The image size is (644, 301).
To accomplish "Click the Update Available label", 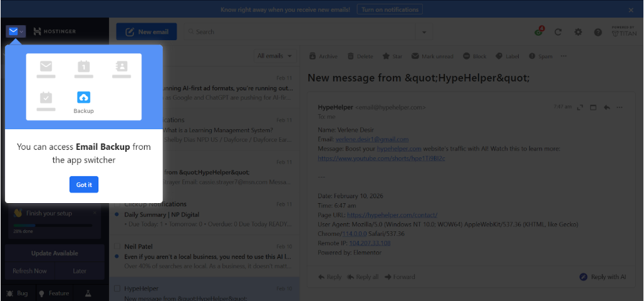I will [x=55, y=253].
